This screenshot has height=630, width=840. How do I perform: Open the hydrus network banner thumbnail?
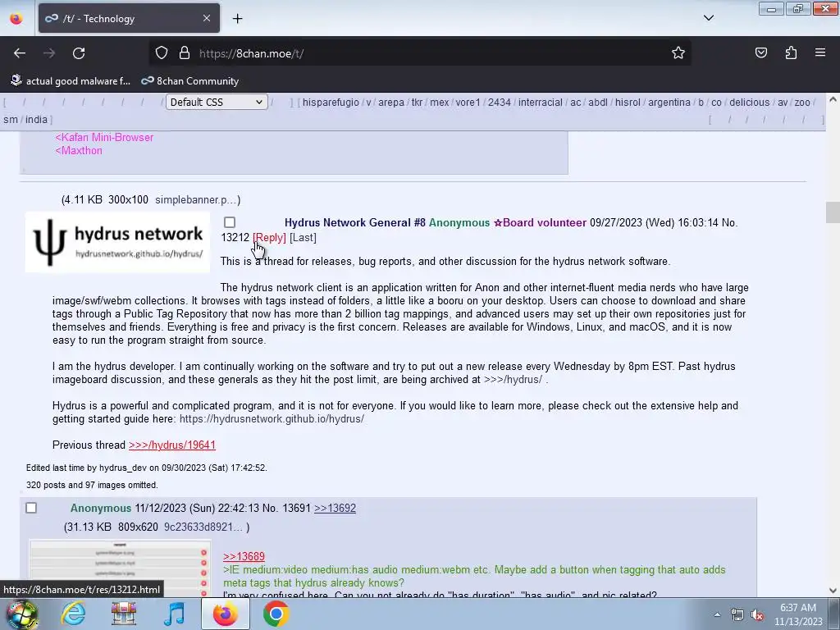[117, 242]
